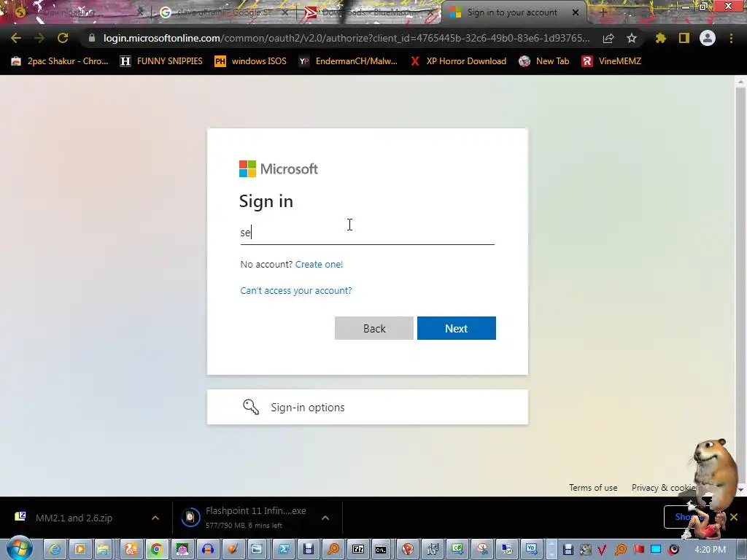Open the 7-Zip taskbar icon

point(357,550)
